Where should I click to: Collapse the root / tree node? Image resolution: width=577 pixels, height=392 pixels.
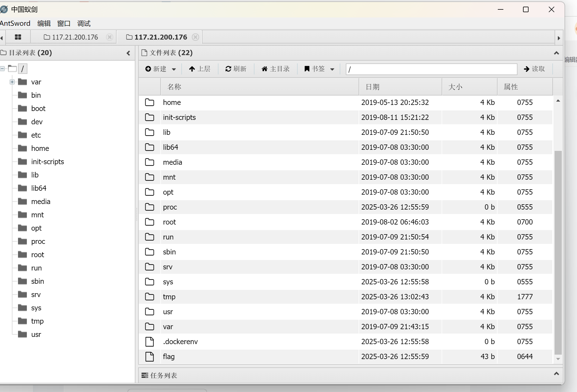pyautogui.click(x=3, y=69)
